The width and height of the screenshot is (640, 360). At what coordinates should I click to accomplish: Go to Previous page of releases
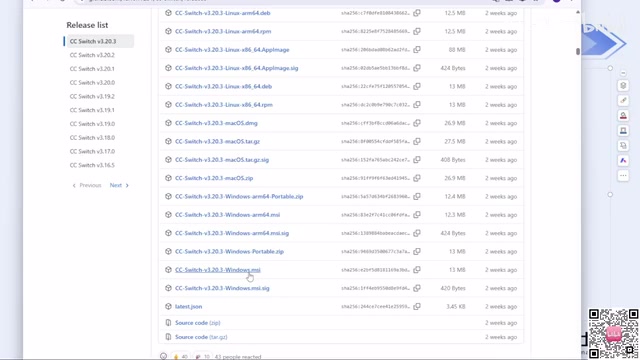pos(87,185)
